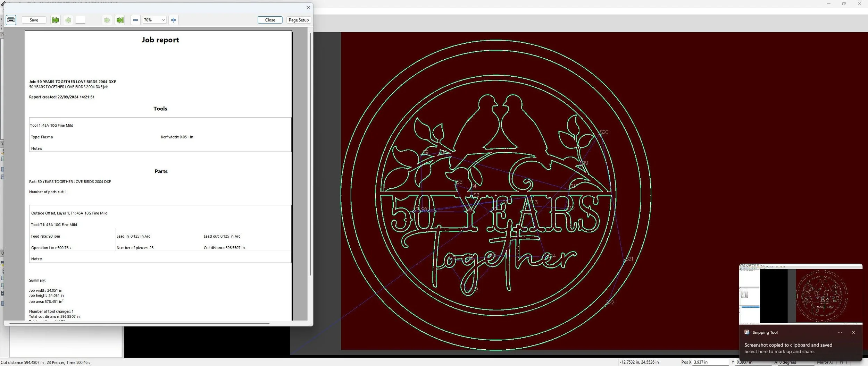Click the cursor coordinates readout in status bar

(x=639, y=362)
